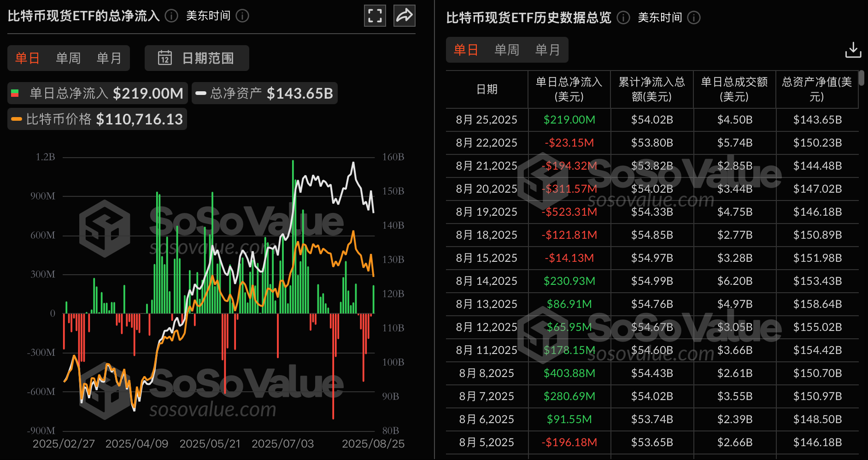Viewport: 868px width, 460px height.
Task: Click $54.99B cumulative inflow cell
Action: coord(652,281)
